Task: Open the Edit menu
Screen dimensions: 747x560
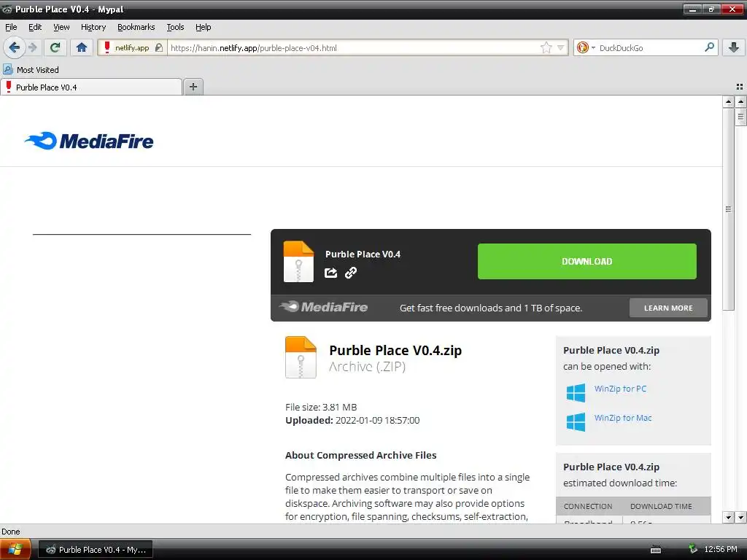Action: point(35,27)
